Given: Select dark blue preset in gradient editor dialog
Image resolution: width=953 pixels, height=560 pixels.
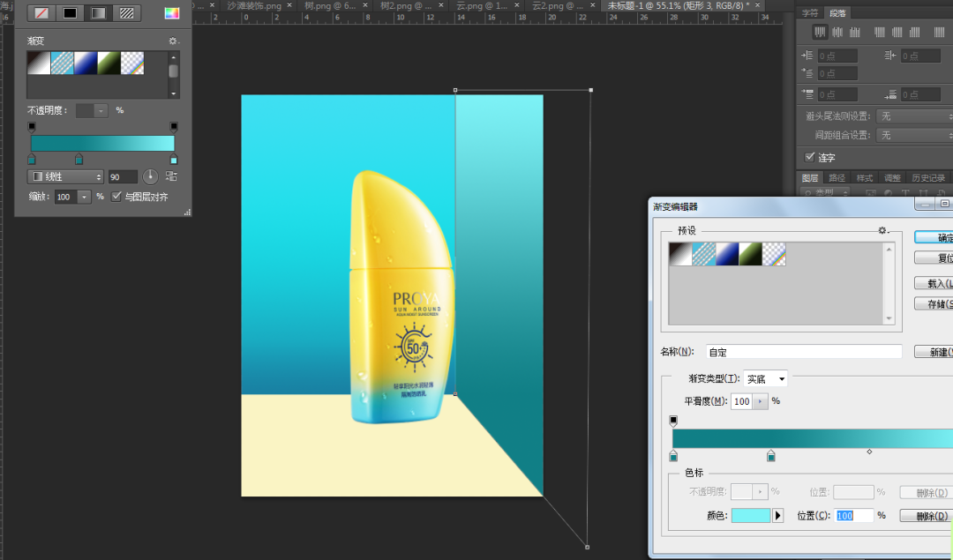Looking at the screenshot, I should (727, 255).
